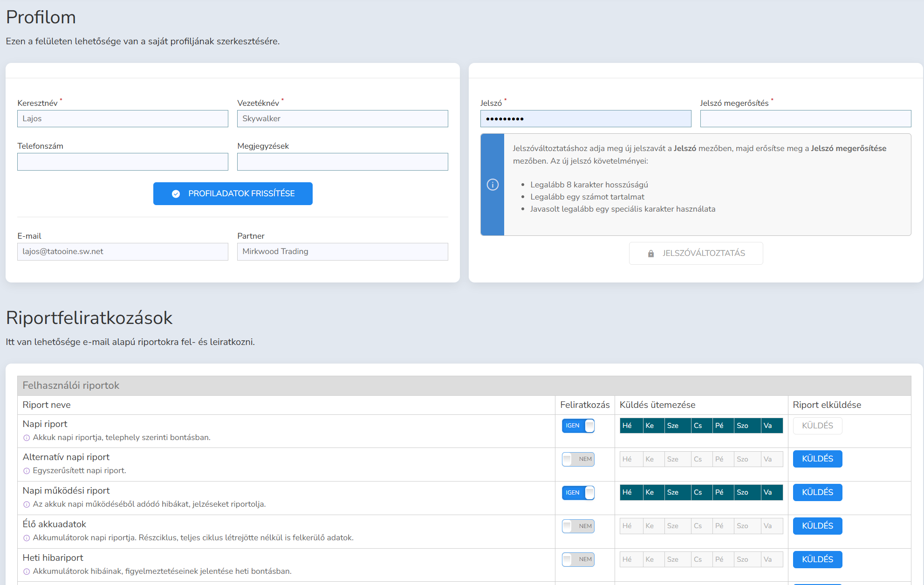Deselect Hé day for Napi riport
This screenshot has width=924, height=585.
631,426
